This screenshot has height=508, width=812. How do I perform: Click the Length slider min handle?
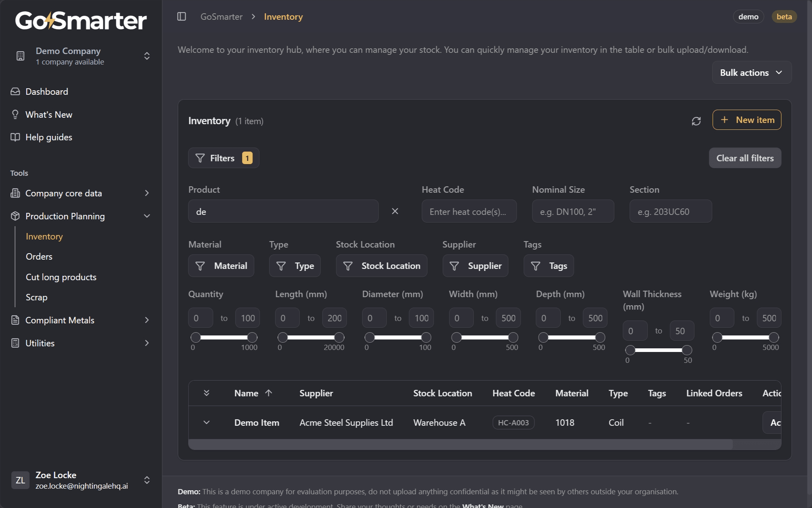(283, 337)
